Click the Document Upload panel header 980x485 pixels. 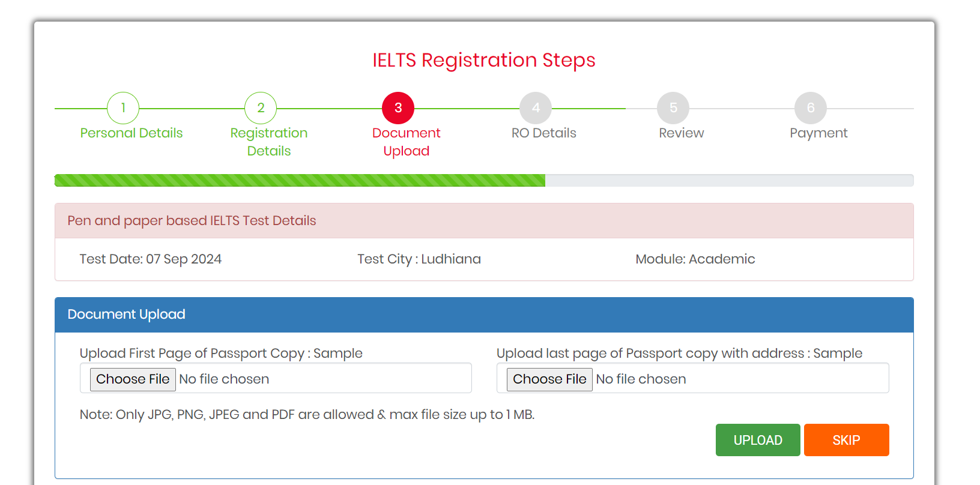(484, 315)
